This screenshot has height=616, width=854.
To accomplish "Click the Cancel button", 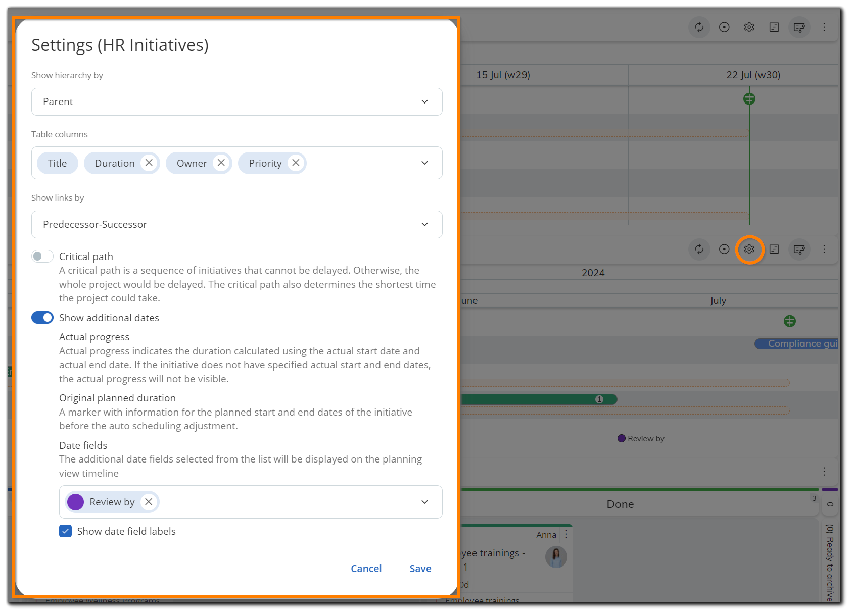I will (x=366, y=568).
